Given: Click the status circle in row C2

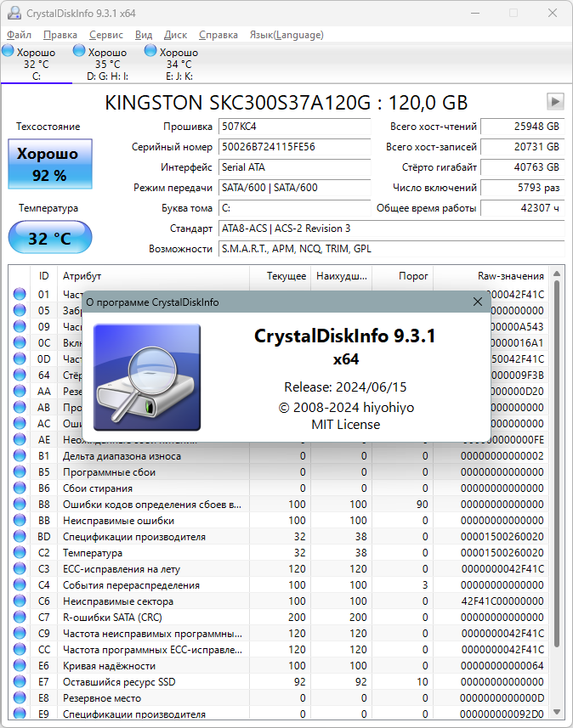Looking at the screenshot, I should click(x=20, y=552).
